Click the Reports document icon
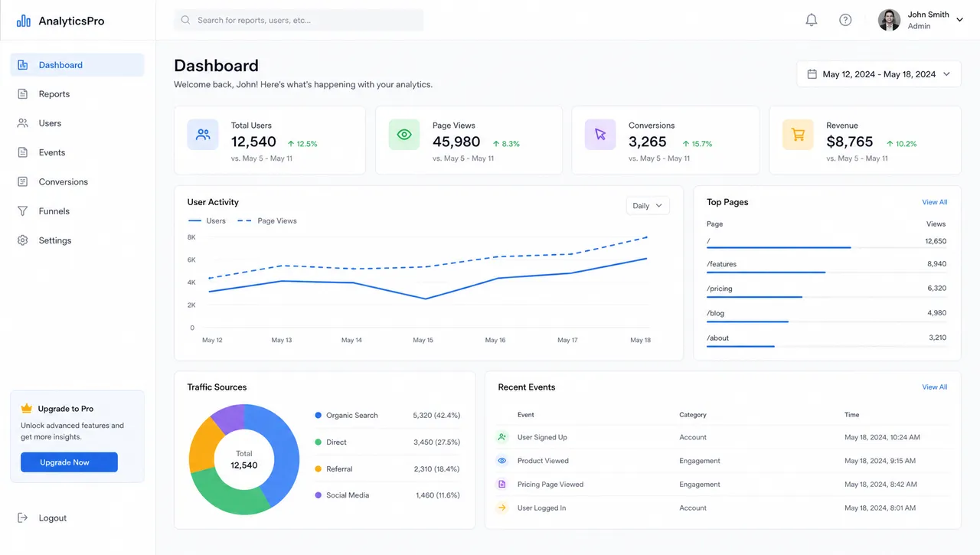 coord(23,94)
